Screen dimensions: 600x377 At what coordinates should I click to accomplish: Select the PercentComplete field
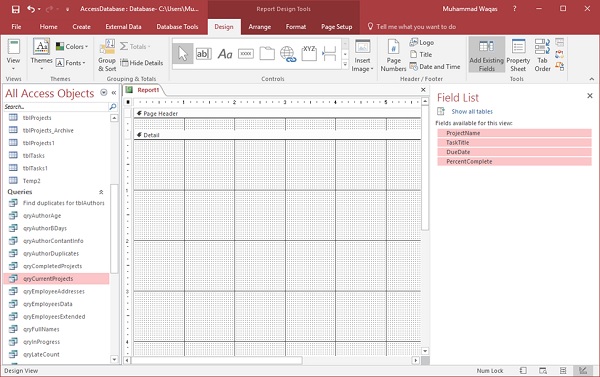coord(515,162)
